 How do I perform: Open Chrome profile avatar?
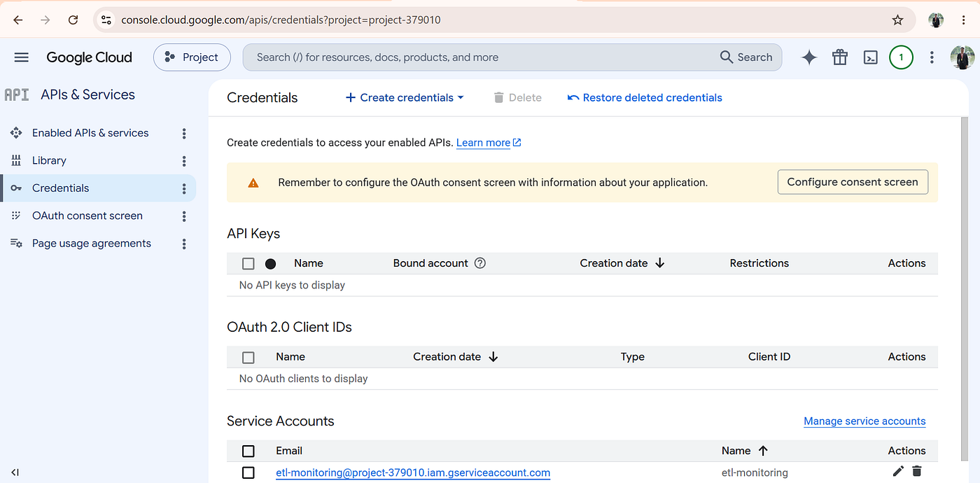click(x=936, y=20)
